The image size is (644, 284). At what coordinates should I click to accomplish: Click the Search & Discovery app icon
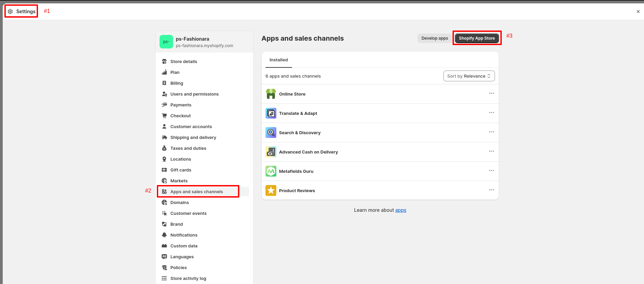271,133
